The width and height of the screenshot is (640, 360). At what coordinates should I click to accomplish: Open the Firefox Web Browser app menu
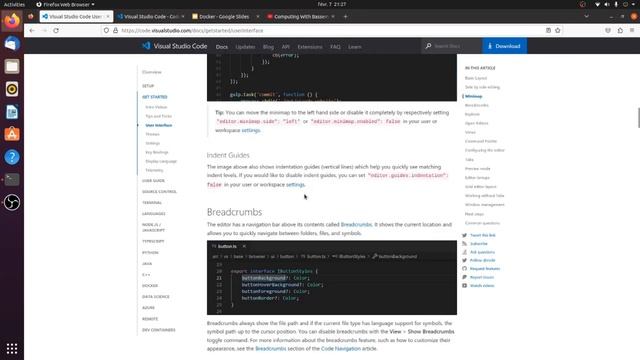(x=65, y=4)
